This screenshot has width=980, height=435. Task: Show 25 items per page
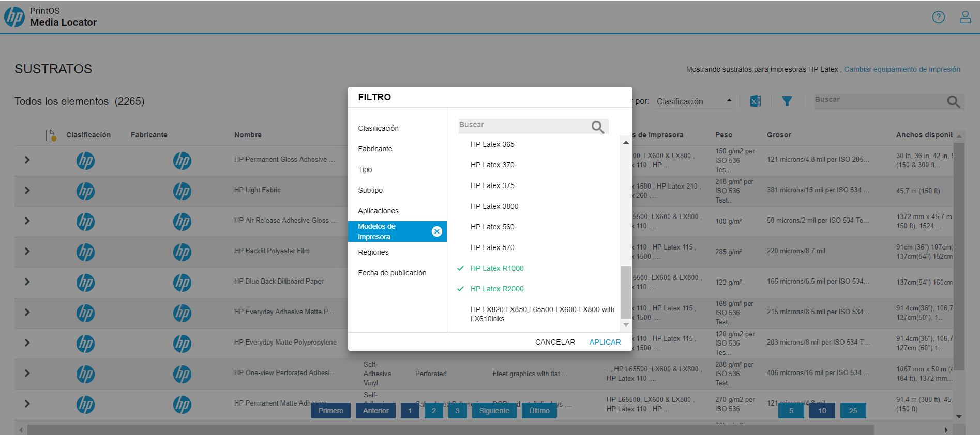click(853, 411)
